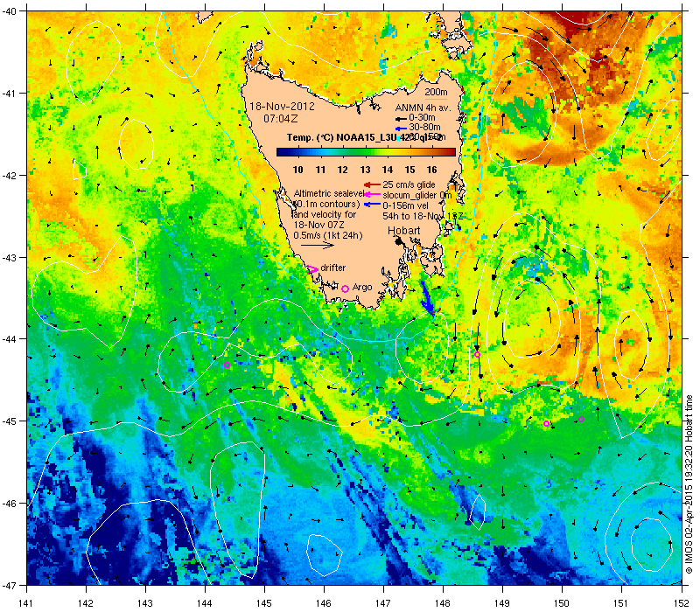Click the '30-80m' legend text
The image size is (700, 612).
click(424, 128)
